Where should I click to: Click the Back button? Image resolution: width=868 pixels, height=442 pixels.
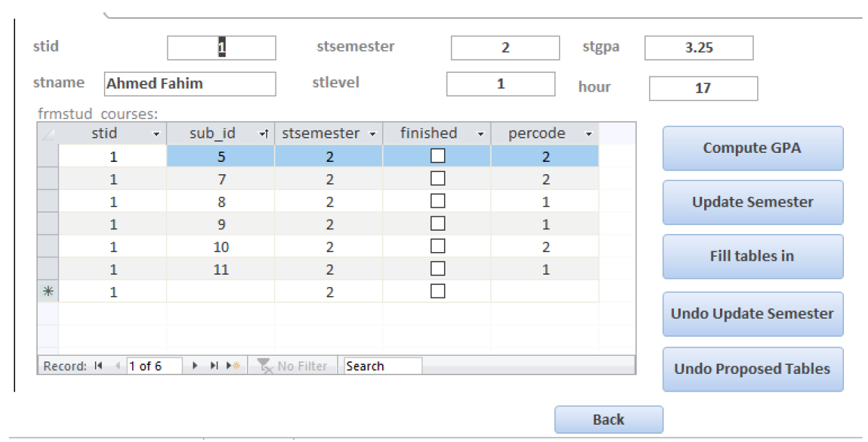[608, 420]
